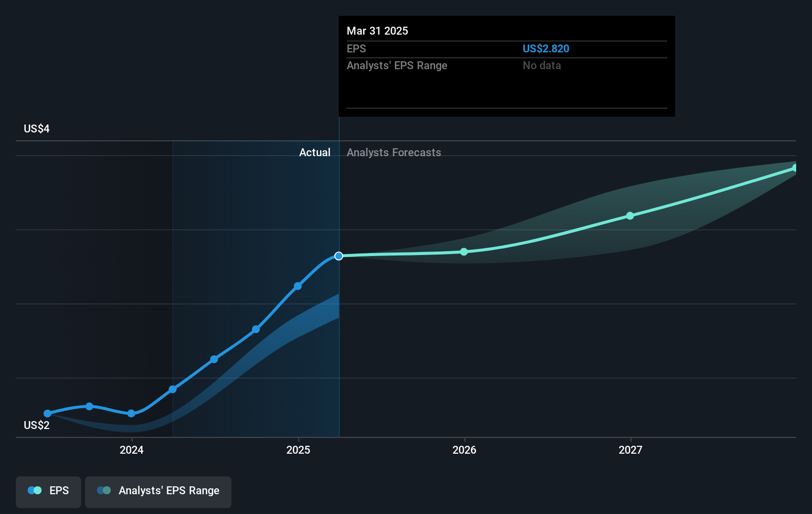Click the US$4 y-axis label

[37, 129]
